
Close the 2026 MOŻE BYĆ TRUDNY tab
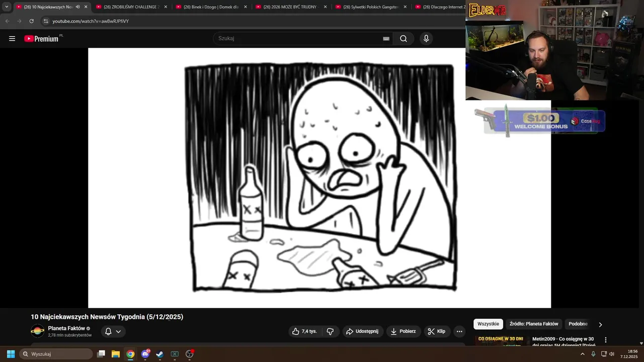pyautogui.click(x=326, y=7)
